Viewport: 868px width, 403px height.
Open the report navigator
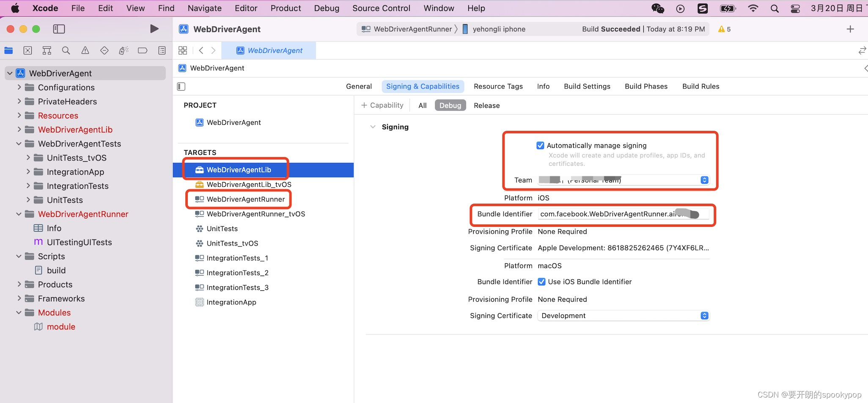point(162,50)
